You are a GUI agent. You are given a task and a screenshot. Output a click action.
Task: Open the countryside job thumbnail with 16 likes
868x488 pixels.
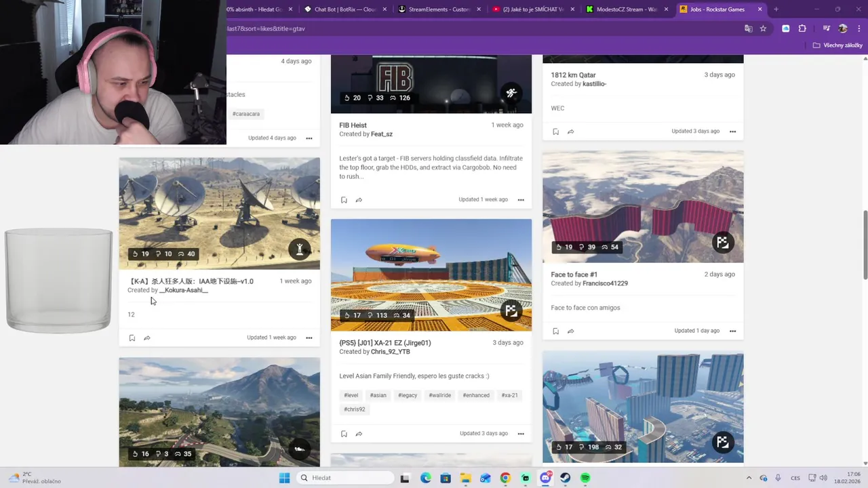point(220,412)
